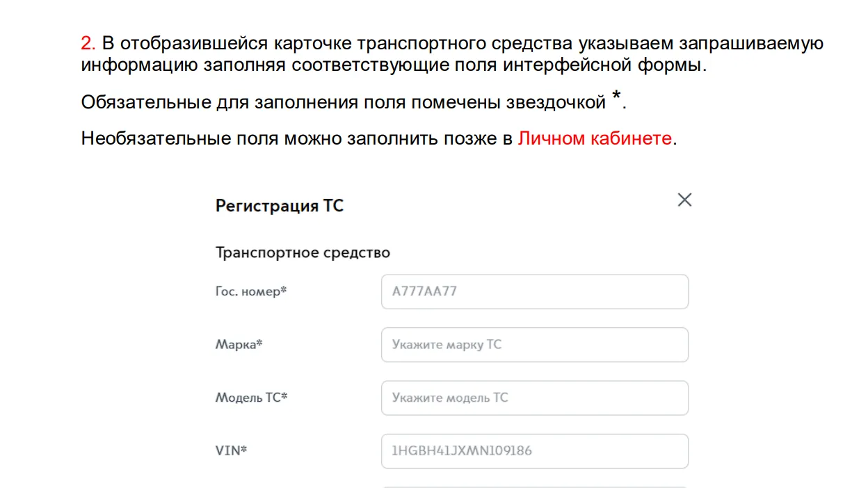Click the Регистрация ТС dialog title
This screenshot has height=488, width=868.
280,206
